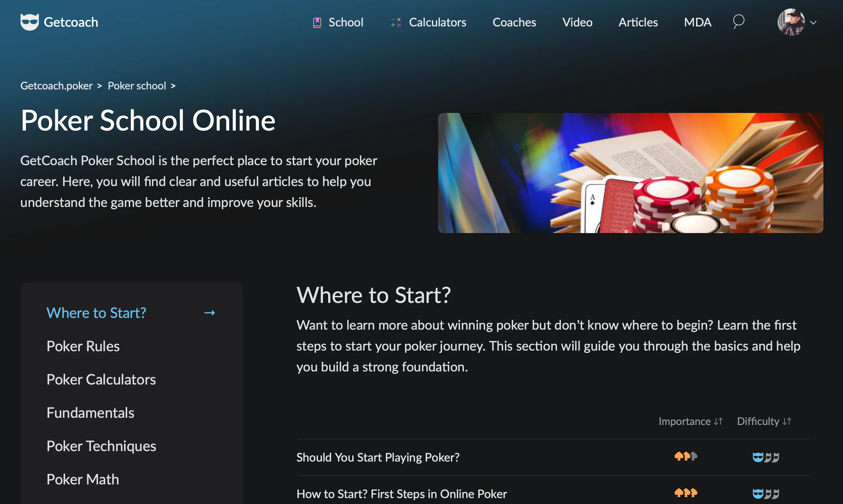Expand the profile dropdown chevron
The image size is (843, 504).
[x=813, y=23]
